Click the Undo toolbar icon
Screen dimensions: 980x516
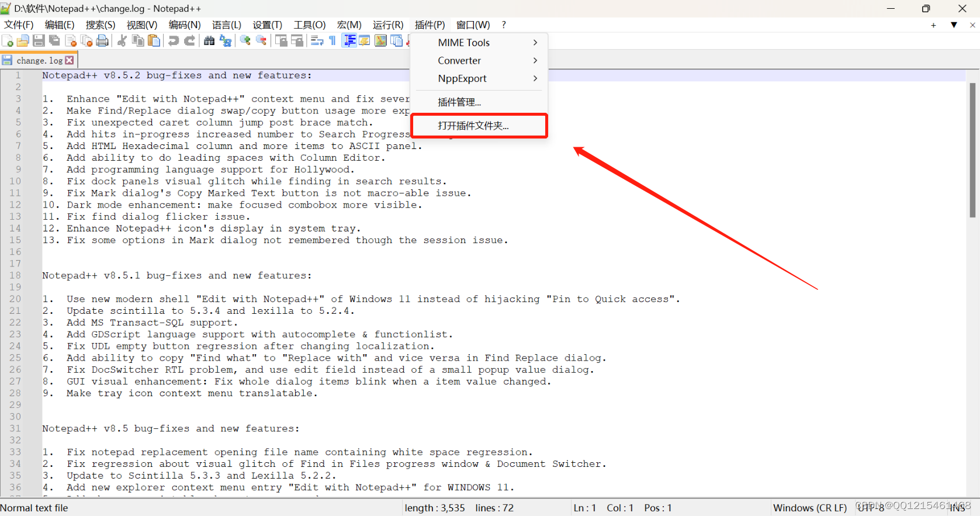pos(174,40)
